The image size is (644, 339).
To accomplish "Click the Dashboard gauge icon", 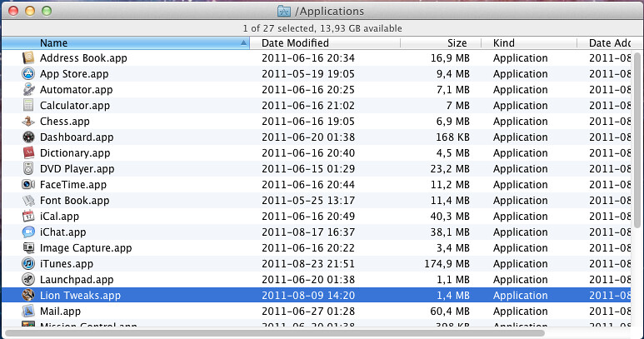I will pos(28,137).
